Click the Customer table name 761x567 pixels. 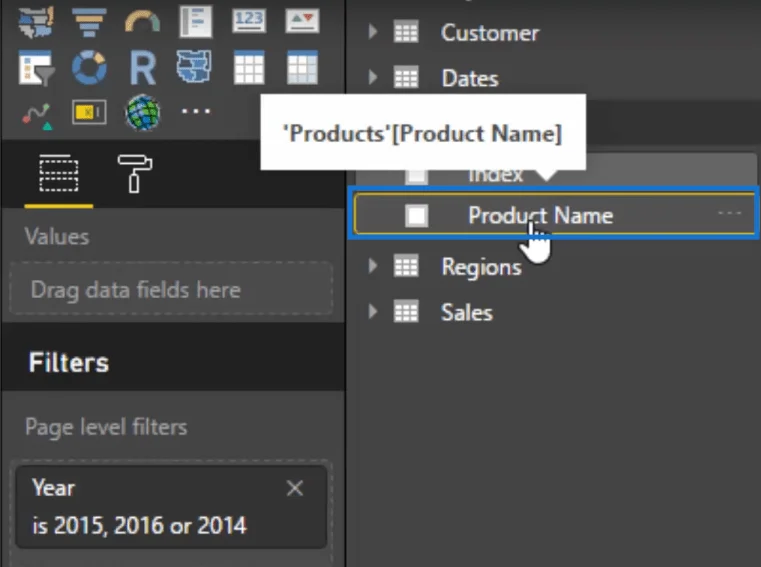[490, 33]
